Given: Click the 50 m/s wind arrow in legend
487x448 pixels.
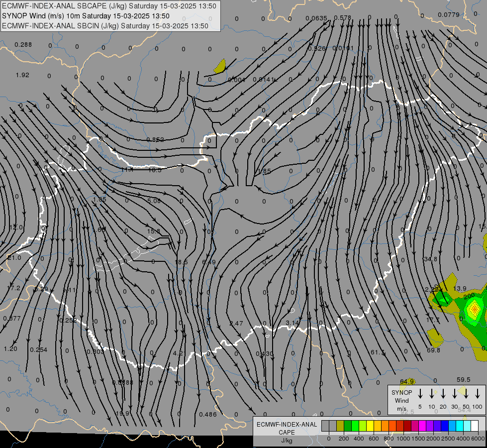Looking at the screenshot, I should point(466,394).
